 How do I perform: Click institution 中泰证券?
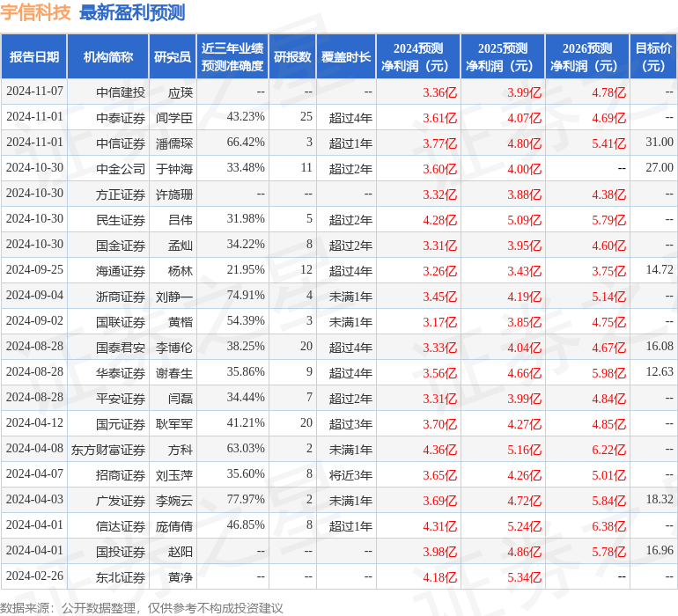tap(121, 118)
